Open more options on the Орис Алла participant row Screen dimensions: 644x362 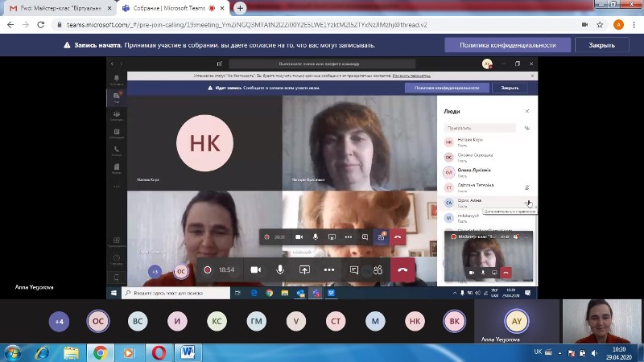click(x=527, y=203)
